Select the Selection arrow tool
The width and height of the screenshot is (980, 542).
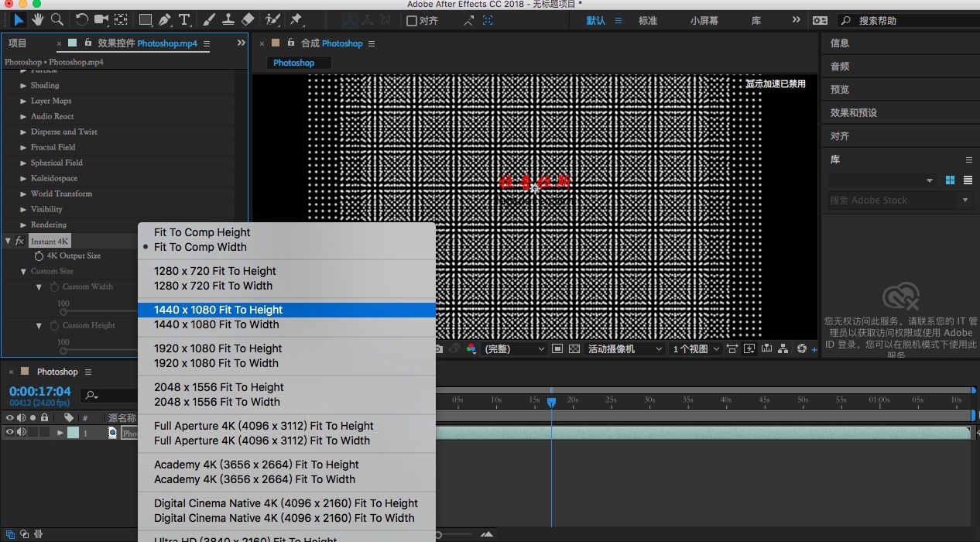pos(19,19)
